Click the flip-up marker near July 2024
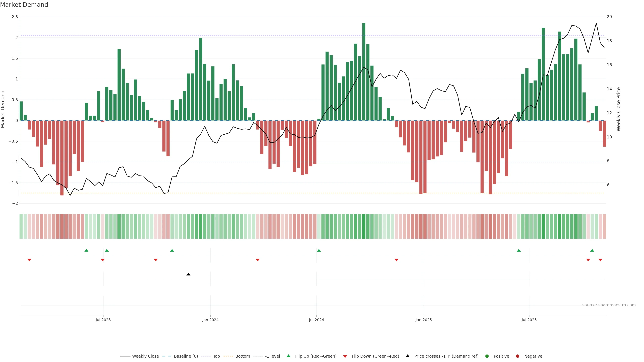The height and width of the screenshot is (362, 644). click(x=319, y=250)
